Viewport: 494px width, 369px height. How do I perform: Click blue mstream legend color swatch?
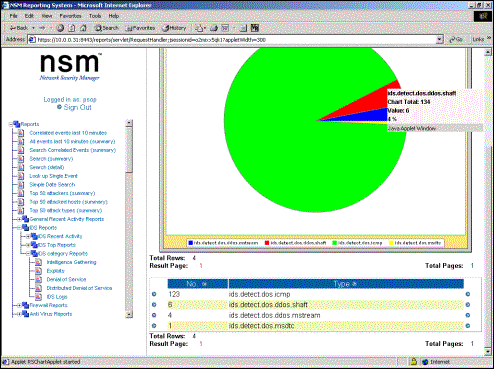tap(191, 243)
